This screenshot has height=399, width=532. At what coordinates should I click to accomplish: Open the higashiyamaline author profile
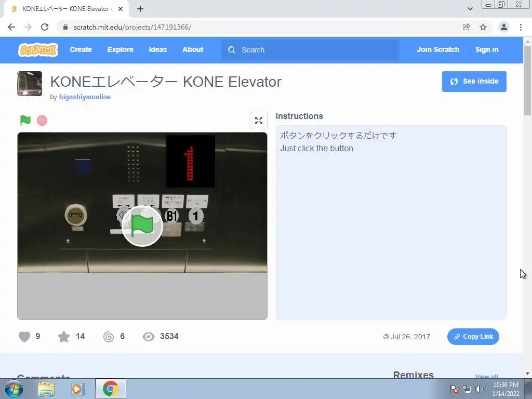click(x=85, y=97)
